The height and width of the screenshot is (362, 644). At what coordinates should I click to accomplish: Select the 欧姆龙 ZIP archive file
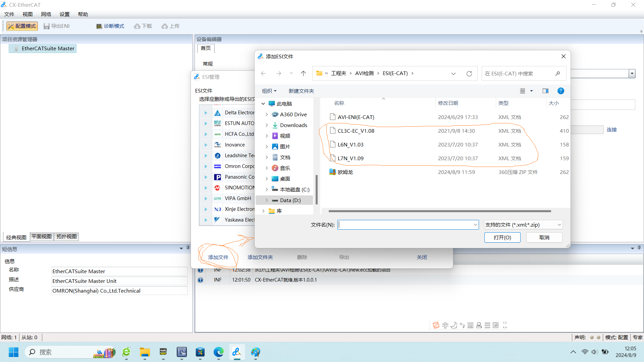(345, 172)
